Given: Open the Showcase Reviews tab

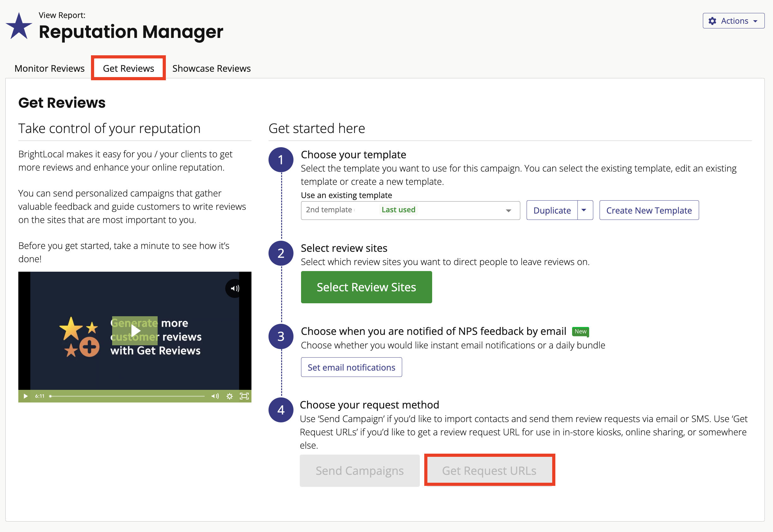Looking at the screenshot, I should [x=211, y=68].
